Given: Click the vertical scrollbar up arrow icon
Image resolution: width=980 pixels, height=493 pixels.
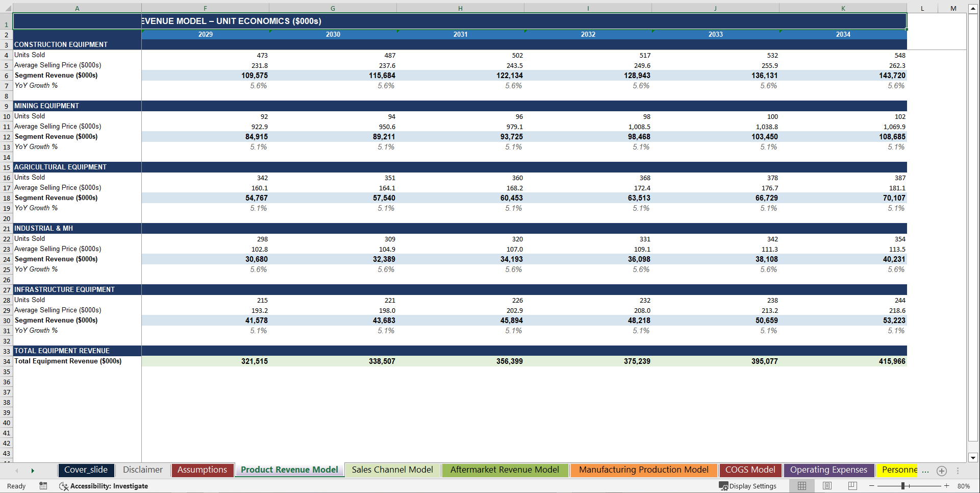Looking at the screenshot, I should click(x=973, y=8).
